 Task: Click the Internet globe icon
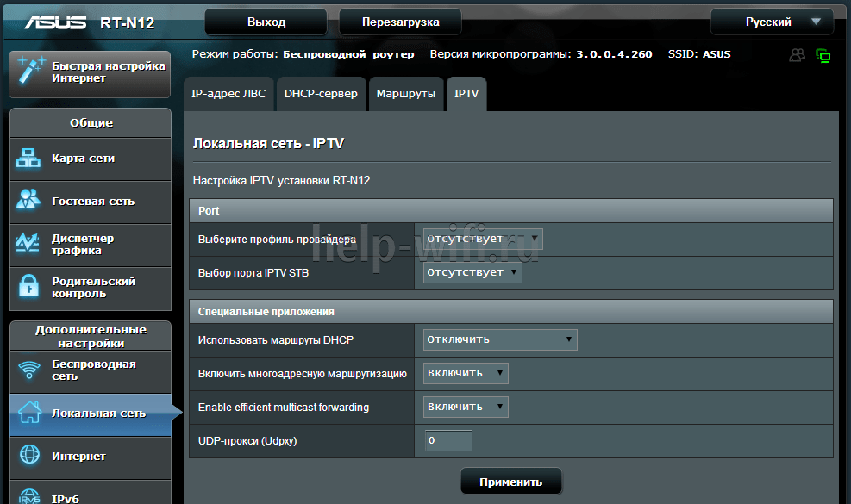click(x=29, y=456)
